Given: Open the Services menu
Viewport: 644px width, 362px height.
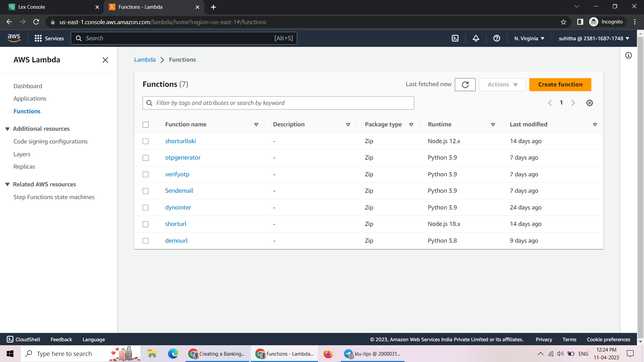Looking at the screenshot, I should (x=49, y=38).
